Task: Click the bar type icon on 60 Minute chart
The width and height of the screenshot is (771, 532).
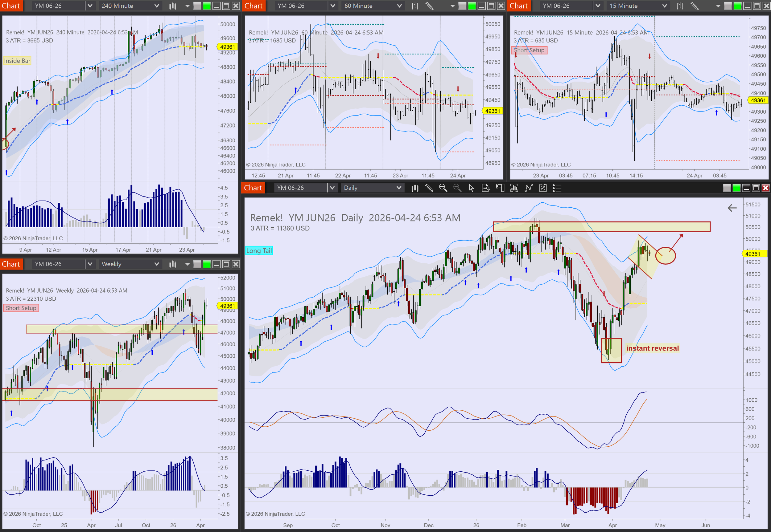Action: (x=415, y=6)
